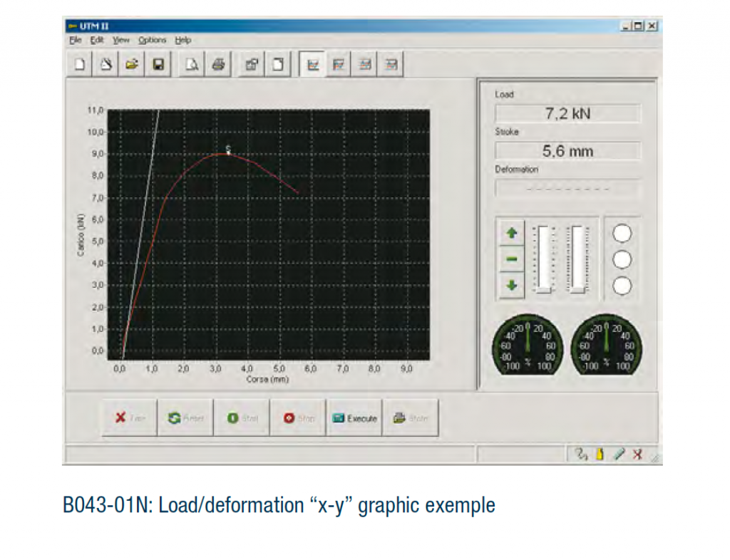730x560 pixels.
Task: Click the bottom round indicator circle
Action: [622, 285]
